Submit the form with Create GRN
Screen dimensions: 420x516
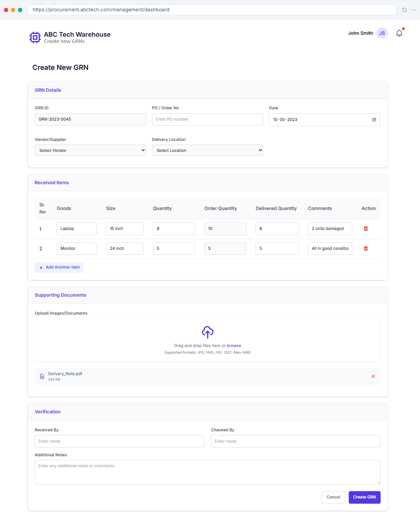pyautogui.click(x=365, y=497)
